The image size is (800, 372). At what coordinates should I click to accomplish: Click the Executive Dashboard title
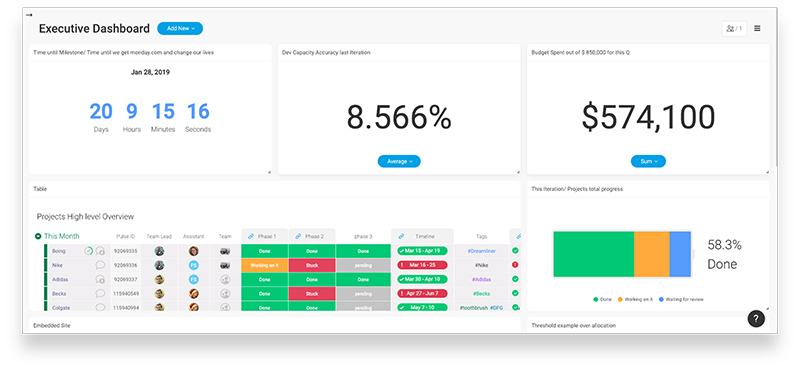click(x=94, y=29)
